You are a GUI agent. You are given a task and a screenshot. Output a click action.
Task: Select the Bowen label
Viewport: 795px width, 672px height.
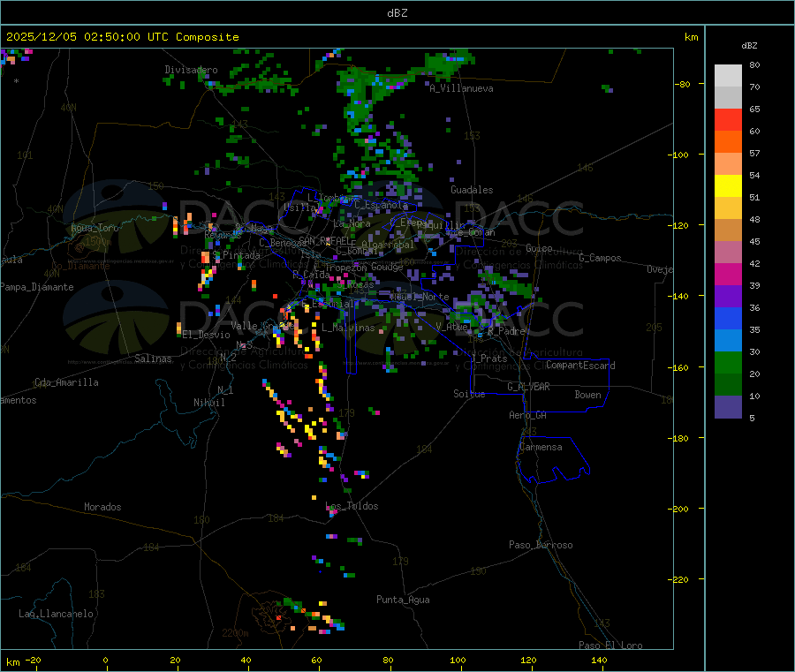click(588, 394)
